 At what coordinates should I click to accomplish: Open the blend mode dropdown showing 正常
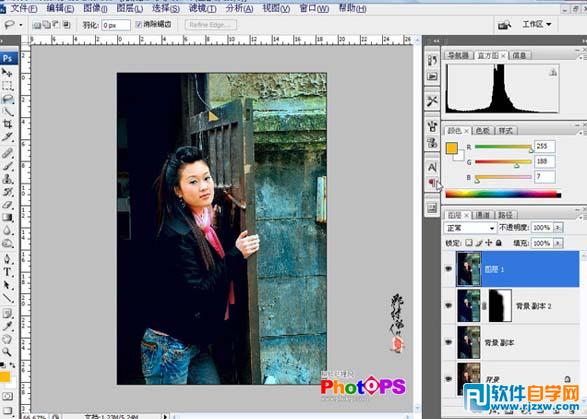click(x=470, y=228)
